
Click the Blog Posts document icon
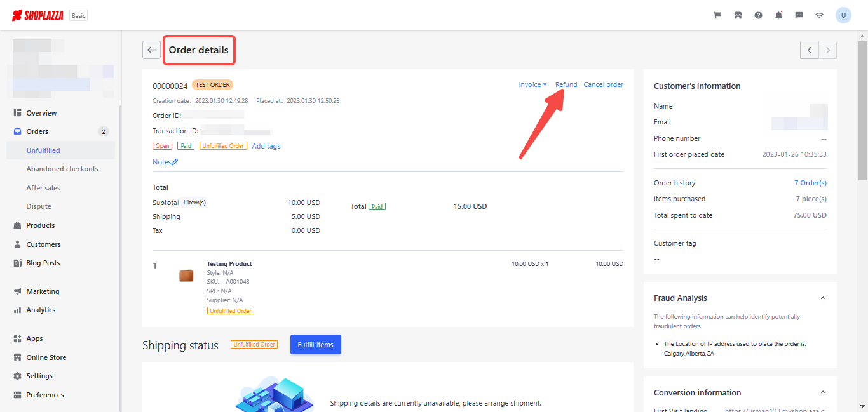18,263
